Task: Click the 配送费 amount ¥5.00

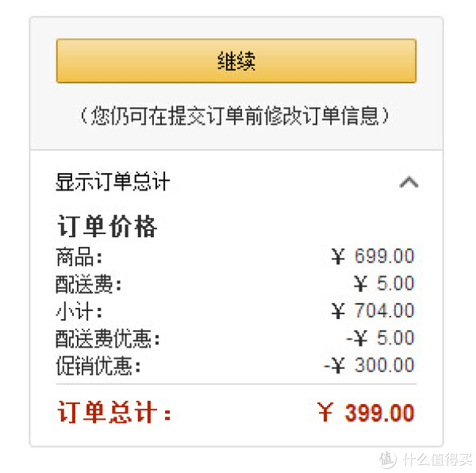Action: point(384,283)
